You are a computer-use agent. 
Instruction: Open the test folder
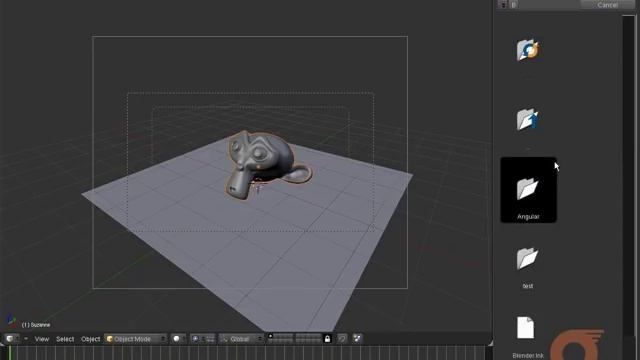(x=527, y=258)
